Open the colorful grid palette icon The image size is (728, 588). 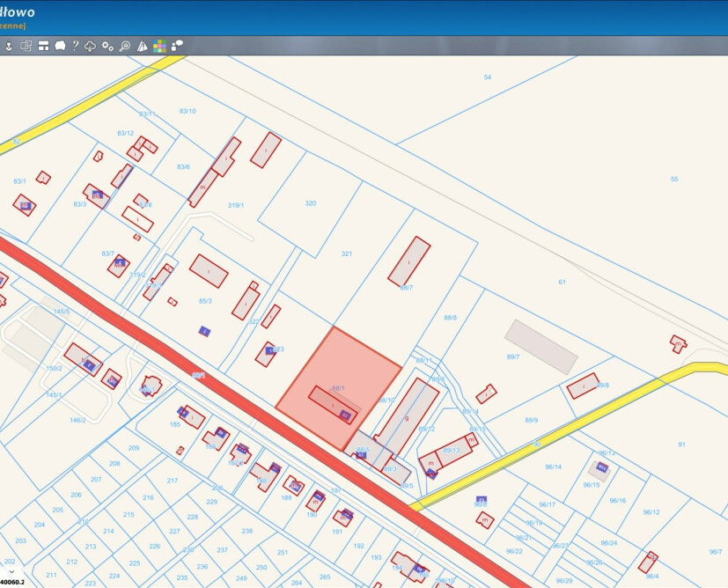[x=159, y=46]
